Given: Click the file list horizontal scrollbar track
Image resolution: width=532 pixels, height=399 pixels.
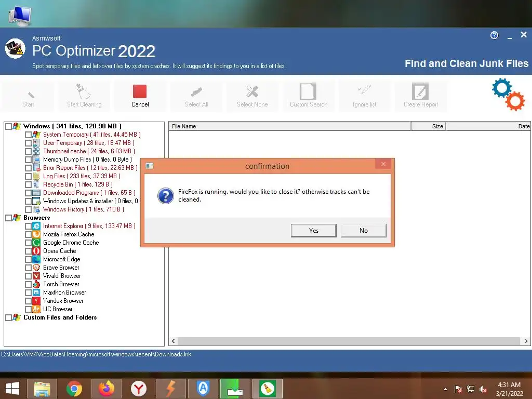Looking at the screenshot, I should tap(349, 341).
